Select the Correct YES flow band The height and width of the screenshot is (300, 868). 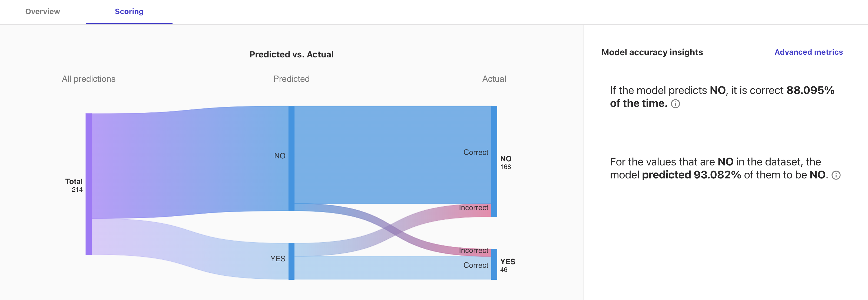391,268
